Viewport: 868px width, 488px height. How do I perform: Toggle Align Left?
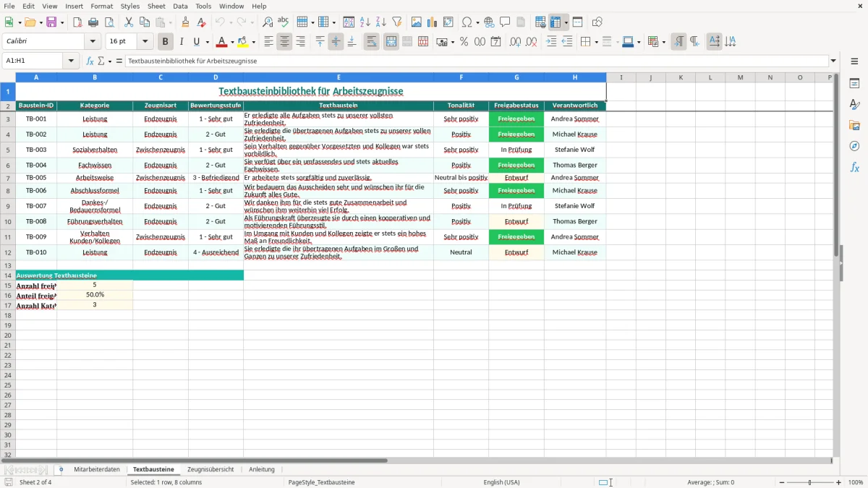tap(268, 42)
